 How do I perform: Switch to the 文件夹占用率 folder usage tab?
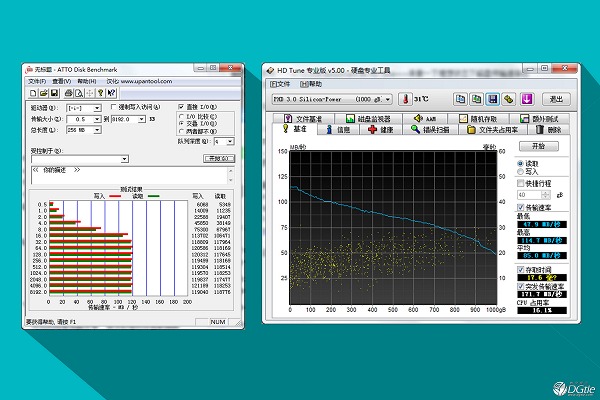493,130
